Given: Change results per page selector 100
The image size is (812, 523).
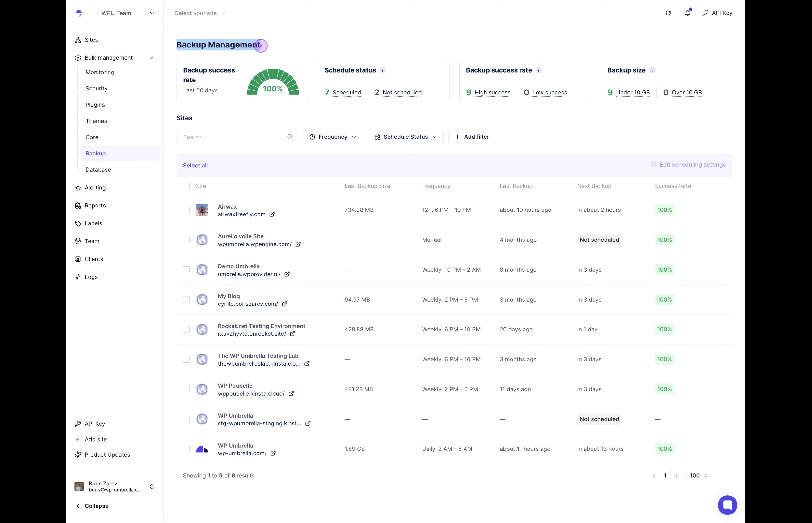Looking at the screenshot, I should tap(699, 476).
